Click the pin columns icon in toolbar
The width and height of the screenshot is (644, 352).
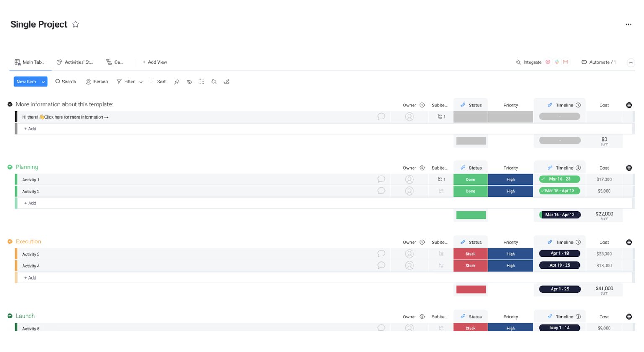177,82
